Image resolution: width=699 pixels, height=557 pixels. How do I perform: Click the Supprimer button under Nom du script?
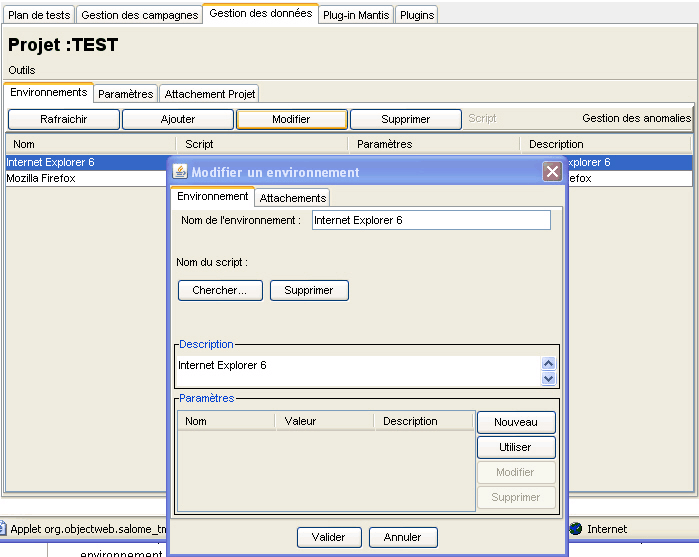click(309, 290)
